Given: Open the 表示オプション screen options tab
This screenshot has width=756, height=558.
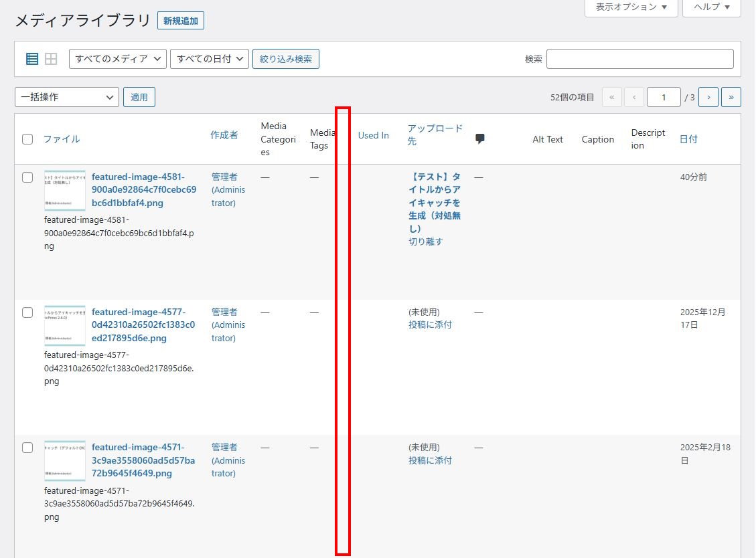Looking at the screenshot, I should [631, 7].
